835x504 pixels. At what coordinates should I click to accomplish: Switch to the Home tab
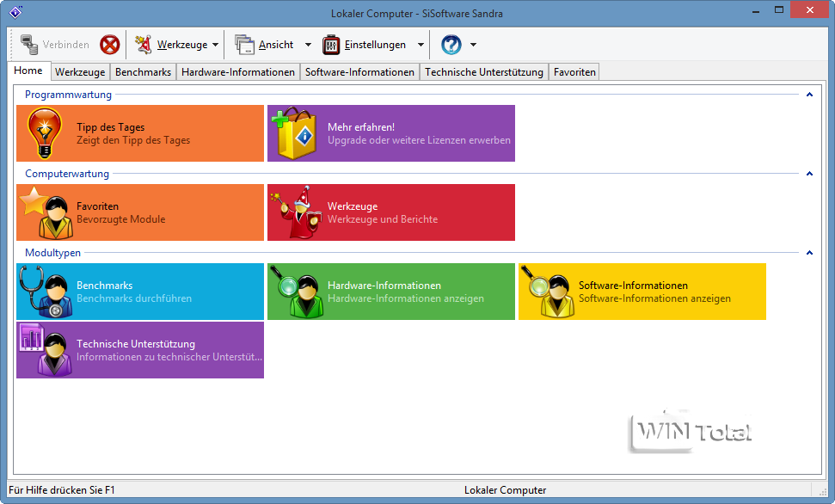[28, 71]
